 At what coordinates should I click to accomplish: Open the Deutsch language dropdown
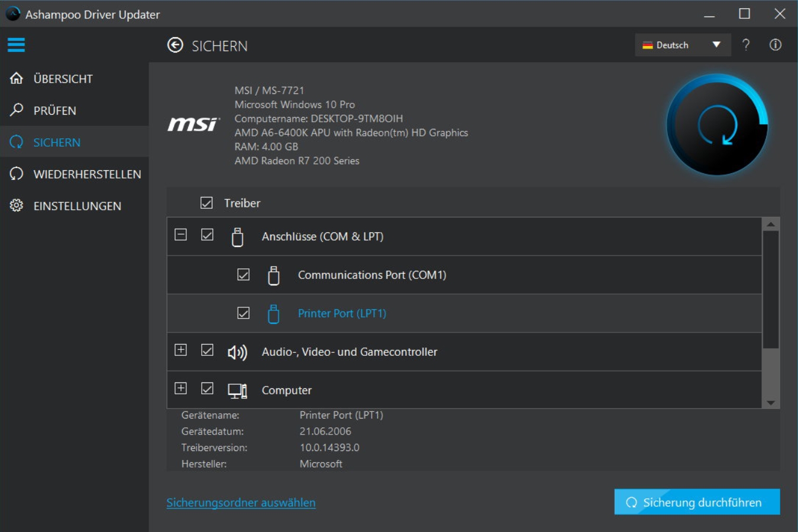(683, 45)
